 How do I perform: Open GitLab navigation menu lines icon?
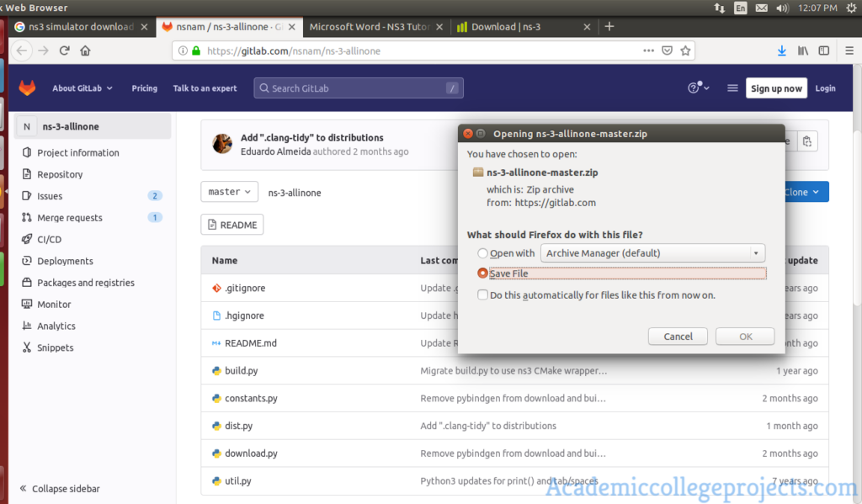pos(732,88)
